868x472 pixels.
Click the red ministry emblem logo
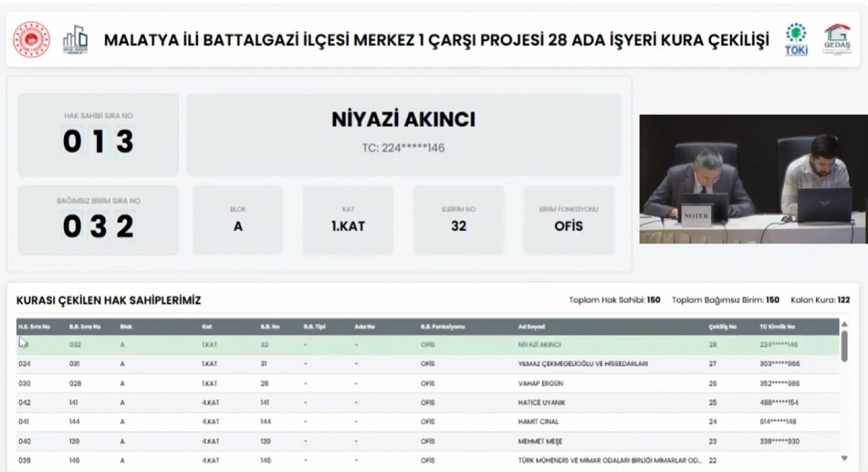coord(31,39)
